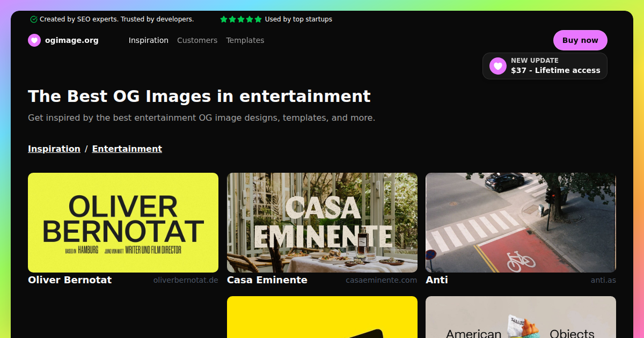Click the 'Anti' card title
644x338 pixels.
437,280
